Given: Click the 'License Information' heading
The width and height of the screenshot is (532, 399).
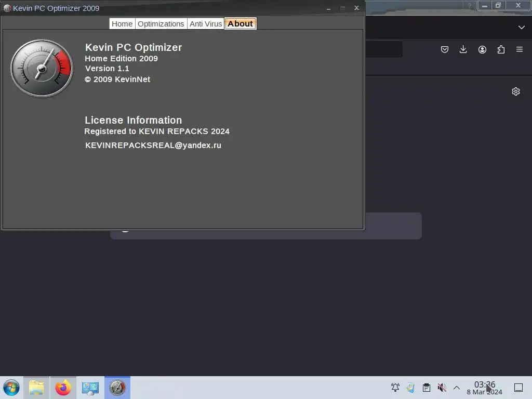Looking at the screenshot, I should (134, 120).
